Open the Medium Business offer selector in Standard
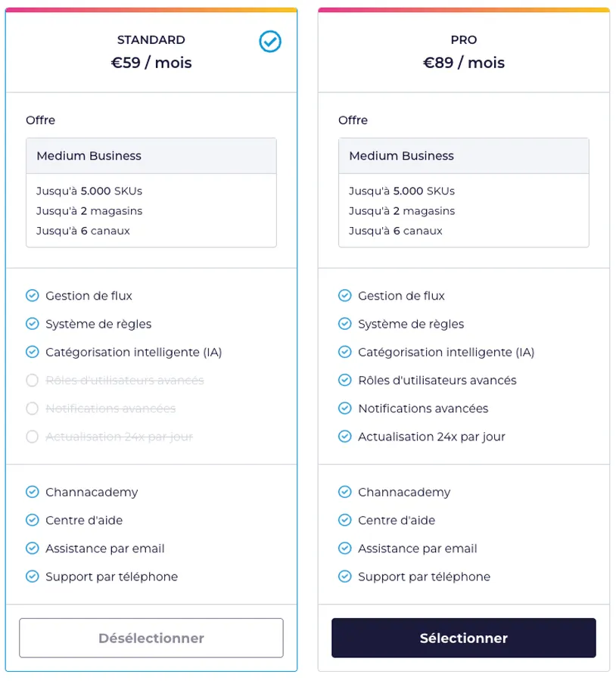This screenshot has height=681, width=616. click(x=151, y=156)
